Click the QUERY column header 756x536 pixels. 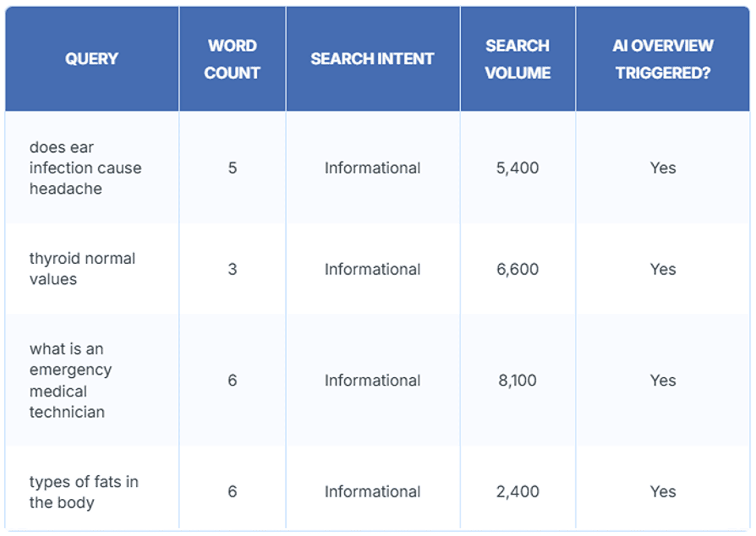coord(92,59)
